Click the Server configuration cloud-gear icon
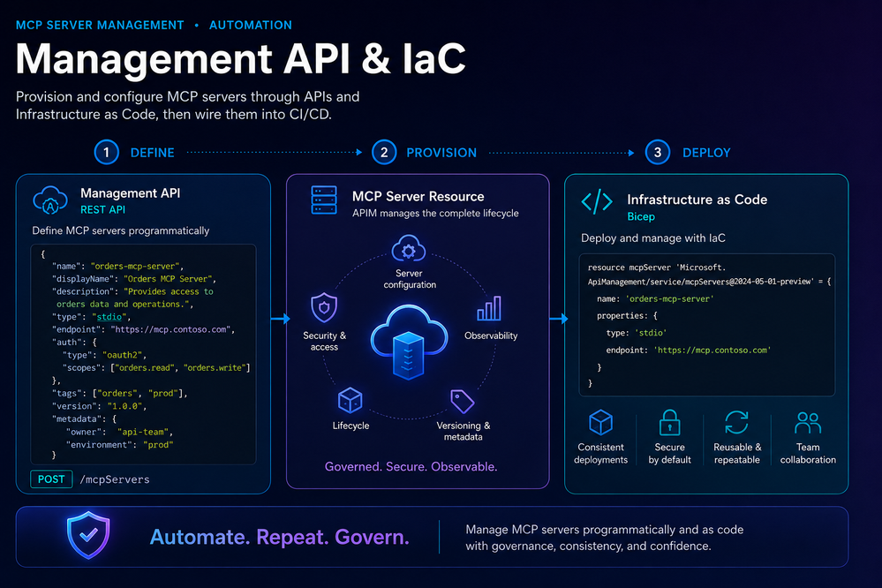The width and height of the screenshot is (882, 588). coord(409,248)
